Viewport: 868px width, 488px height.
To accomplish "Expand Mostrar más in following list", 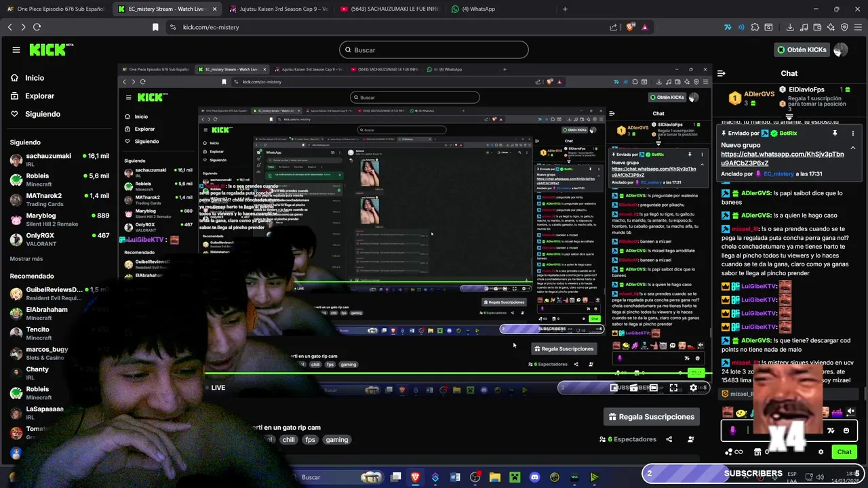I will point(26,259).
